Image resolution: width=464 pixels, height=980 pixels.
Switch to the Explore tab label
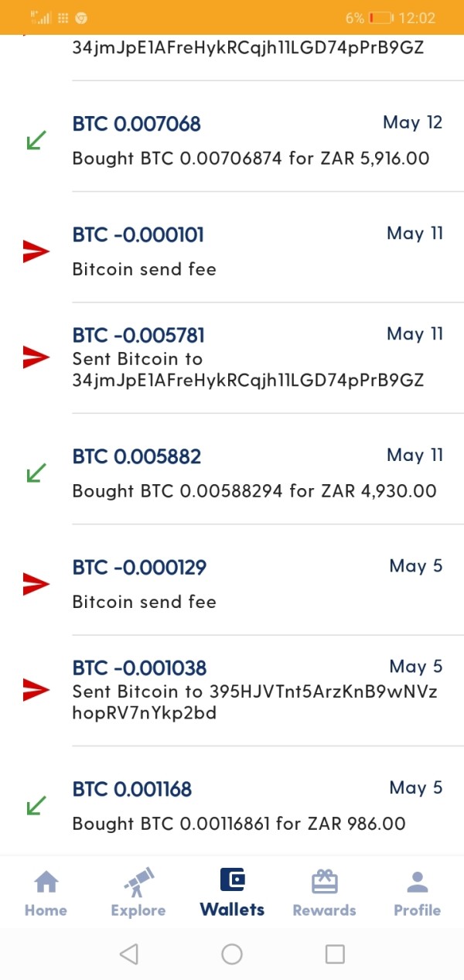138,910
